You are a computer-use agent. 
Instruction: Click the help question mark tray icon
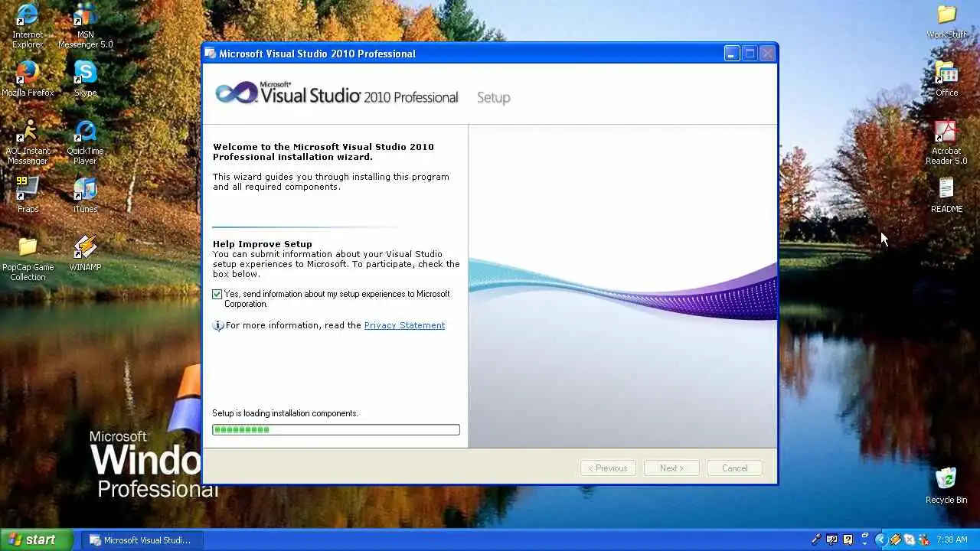pyautogui.click(x=848, y=540)
